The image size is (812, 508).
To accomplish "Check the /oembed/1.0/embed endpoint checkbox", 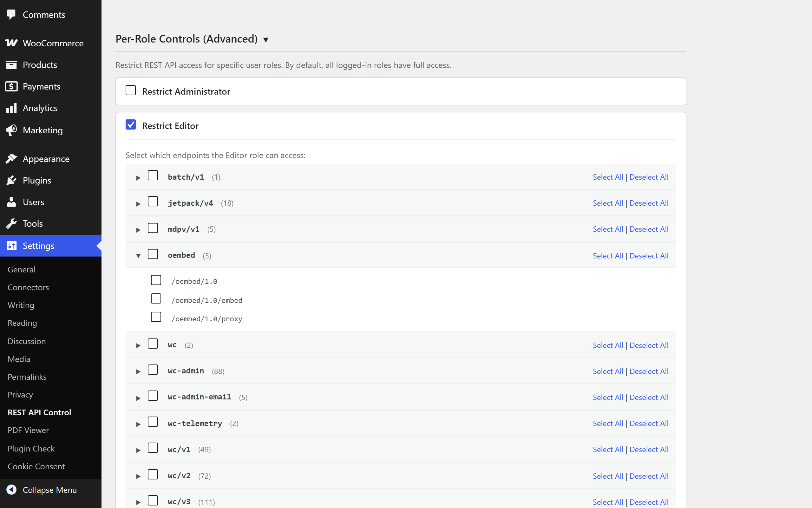I will point(156,299).
